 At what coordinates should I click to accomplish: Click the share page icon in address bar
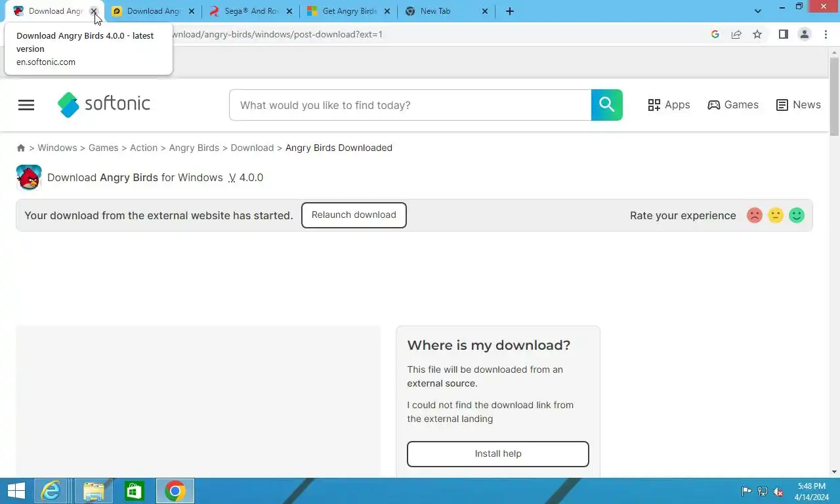click(x=736, y=34)
